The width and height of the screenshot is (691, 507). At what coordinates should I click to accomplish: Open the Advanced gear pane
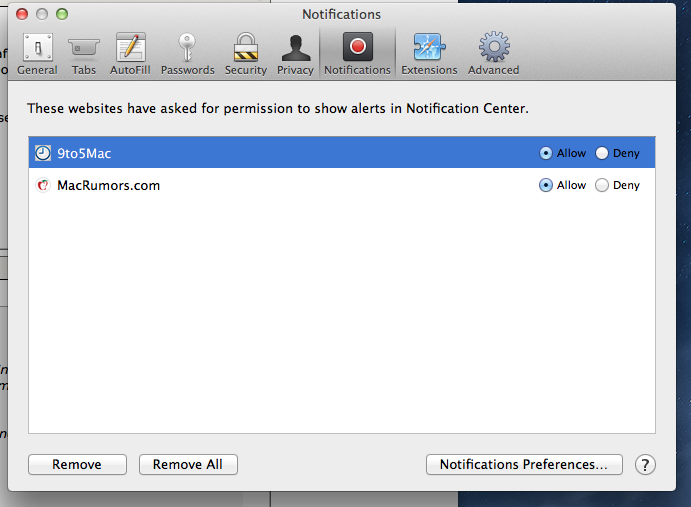click(494, 54)
